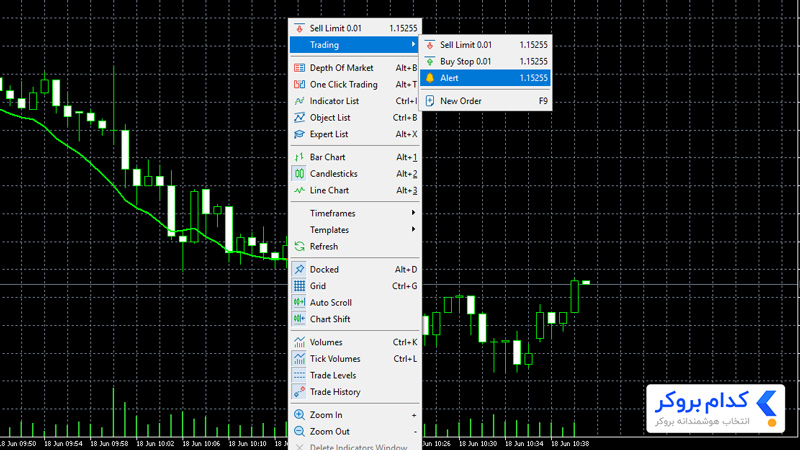800x450 pixels.
Task: Toggle the Grid display option
Action: [x=355, y=286]
